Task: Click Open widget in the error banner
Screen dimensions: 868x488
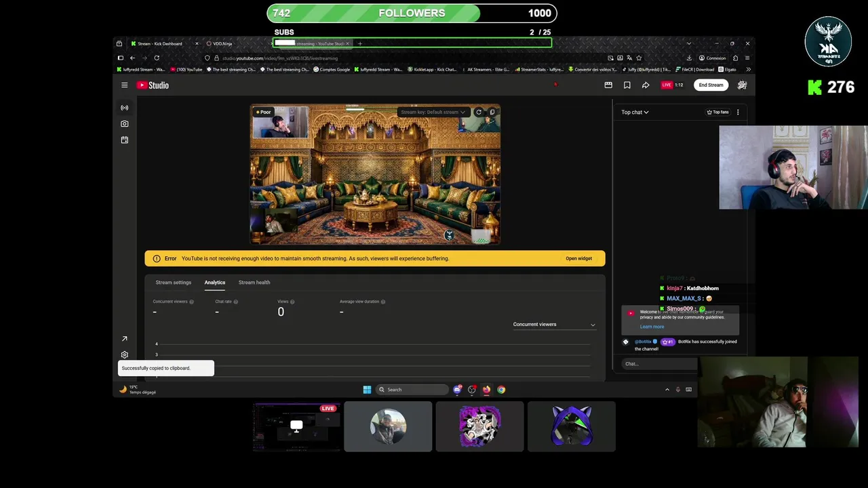Action: [578, 258]
